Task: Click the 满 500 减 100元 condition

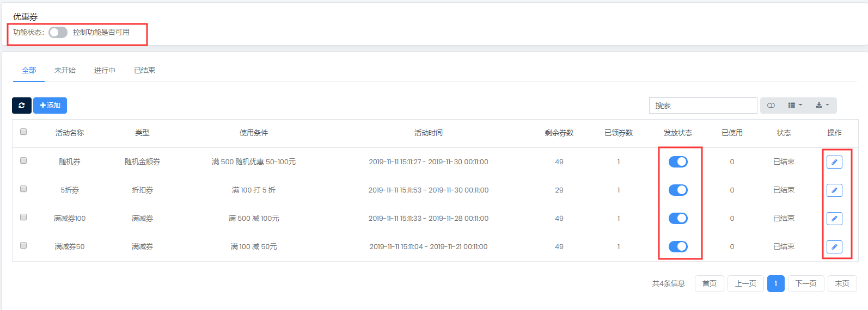Action: (254, 219)
